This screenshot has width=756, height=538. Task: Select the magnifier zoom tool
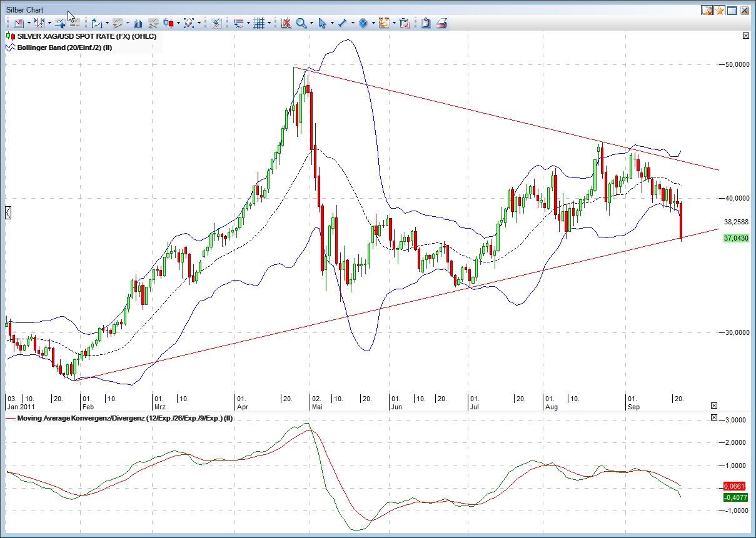pyautogui.click(x=301, y=23)
